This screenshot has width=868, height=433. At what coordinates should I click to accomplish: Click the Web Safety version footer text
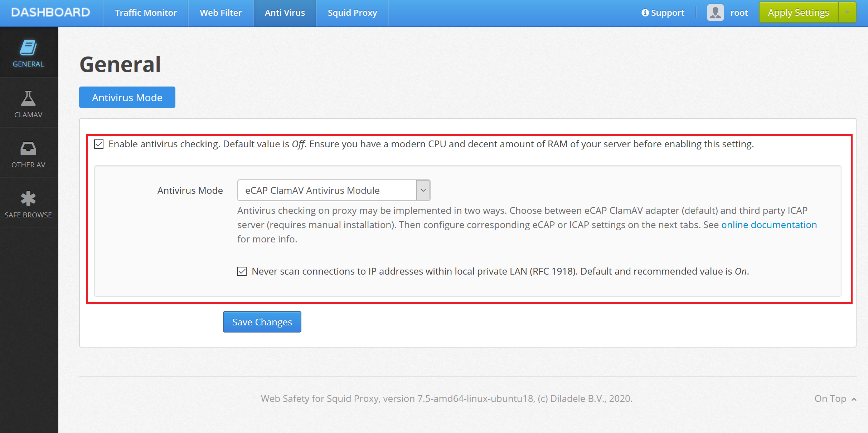click(447, 399)
